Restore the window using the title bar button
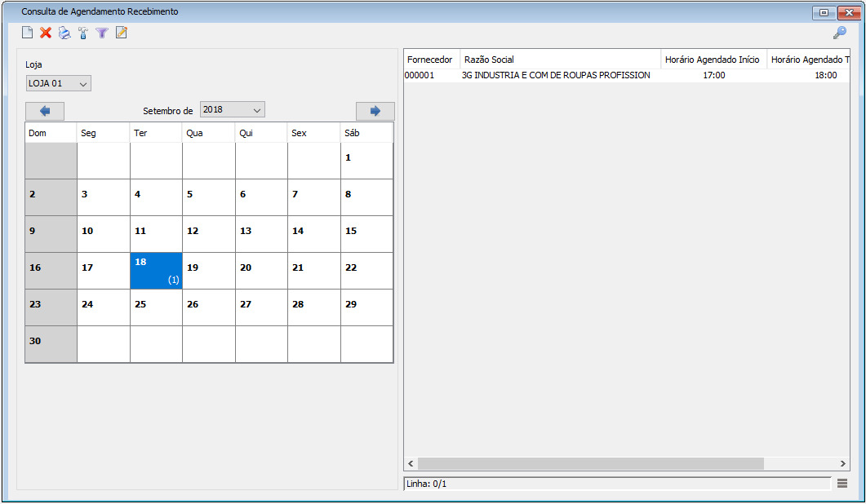Viewport: 866px width, 504px height. tap(824, 12)
